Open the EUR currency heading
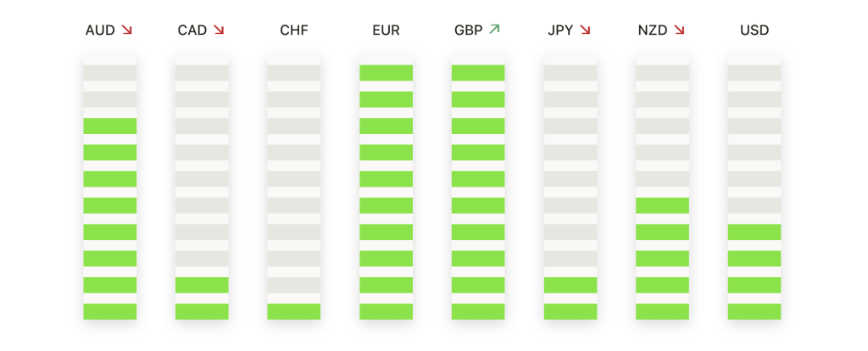Image resolution: width=868 pixels, height=351 pixels. (x=386, y=31)
